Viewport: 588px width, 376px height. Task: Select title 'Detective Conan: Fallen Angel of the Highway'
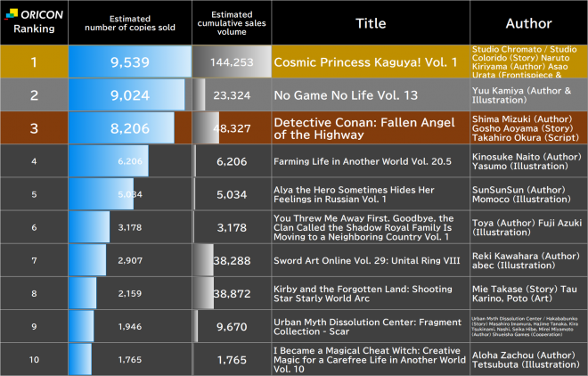(x=364, y=128)
